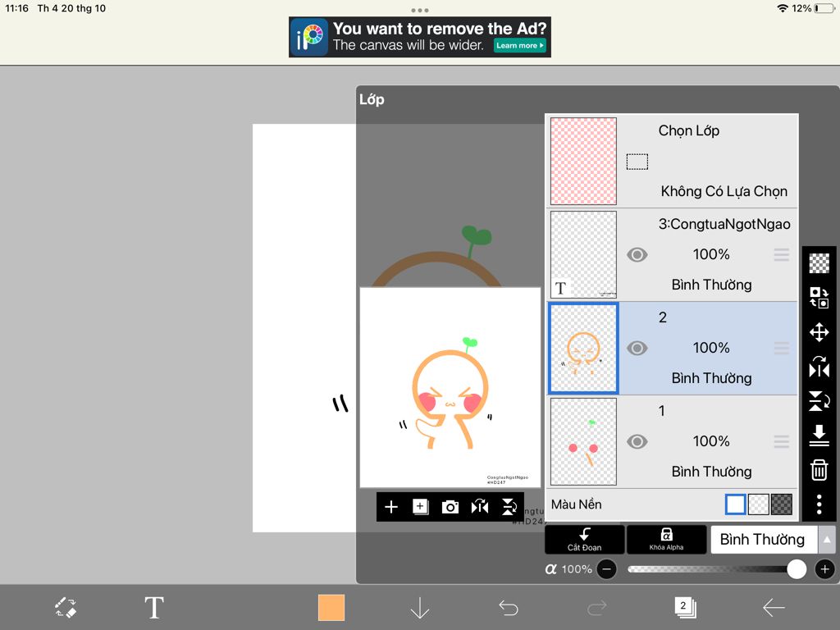Select the Text tool in bottom bar
This screenshot has height=630, width=840.
tap(154, 608)
